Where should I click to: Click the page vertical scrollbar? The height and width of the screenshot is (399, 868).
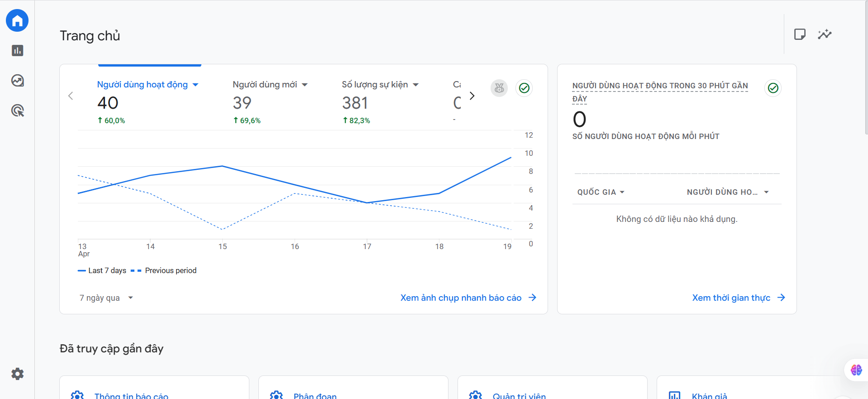(x=865, y=68)
